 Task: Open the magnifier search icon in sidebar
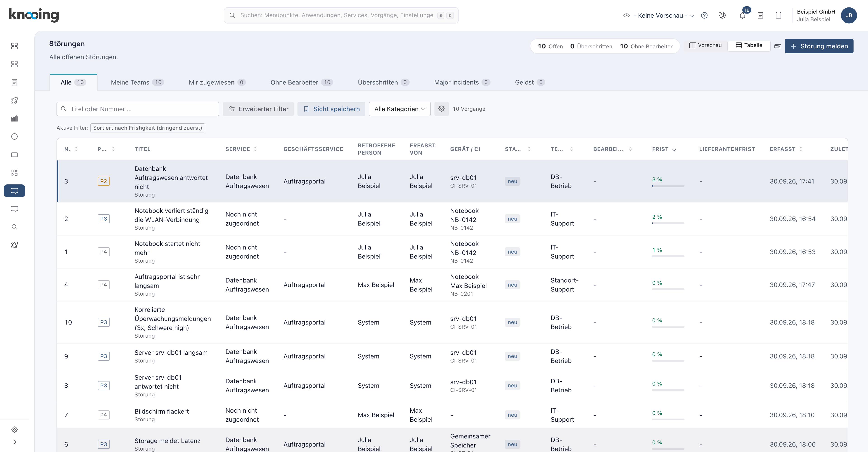[14, 227]
